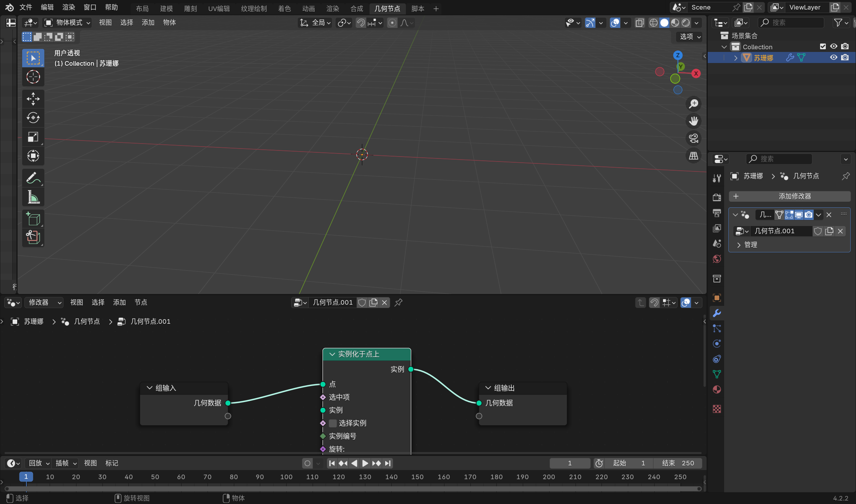Select the Add Cube tool

click(33, 219)
